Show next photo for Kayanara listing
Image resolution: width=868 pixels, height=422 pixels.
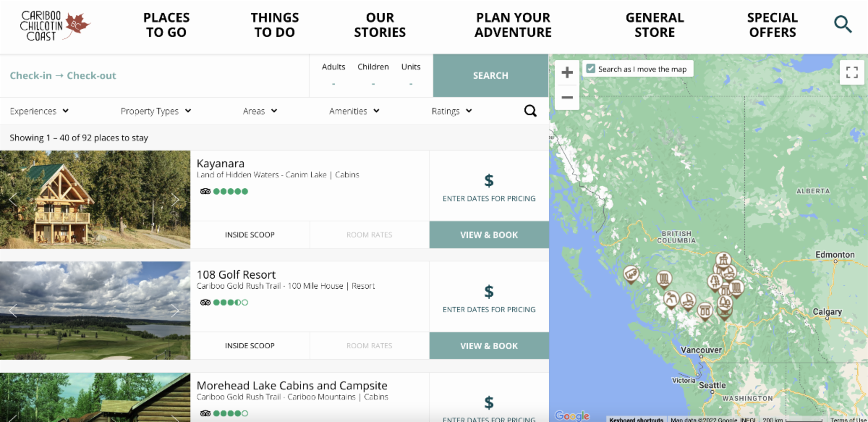(x=174, y=200)
